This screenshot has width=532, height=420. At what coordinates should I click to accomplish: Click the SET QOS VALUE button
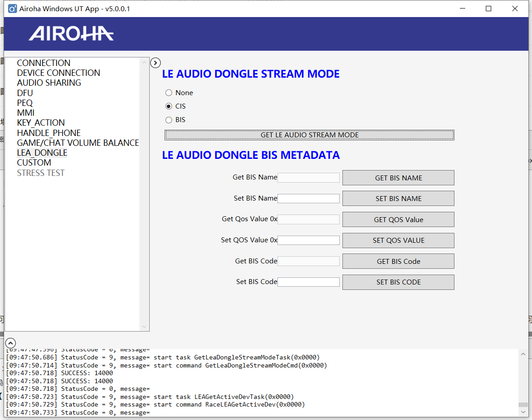pyautogui.click(x=398, y=240)
